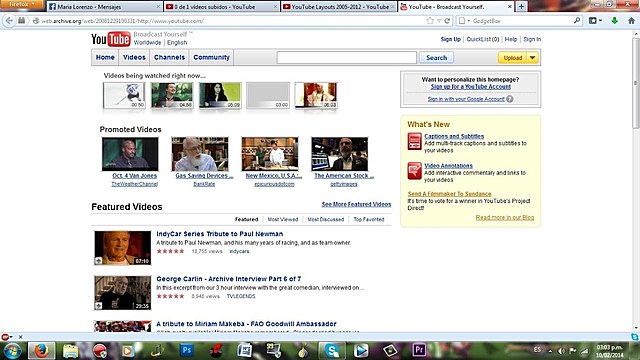Open Send A Filmmaker To Sundance link
Viewport: 640px width, 360px height.
pyautogui.click(x=449, y=194)
